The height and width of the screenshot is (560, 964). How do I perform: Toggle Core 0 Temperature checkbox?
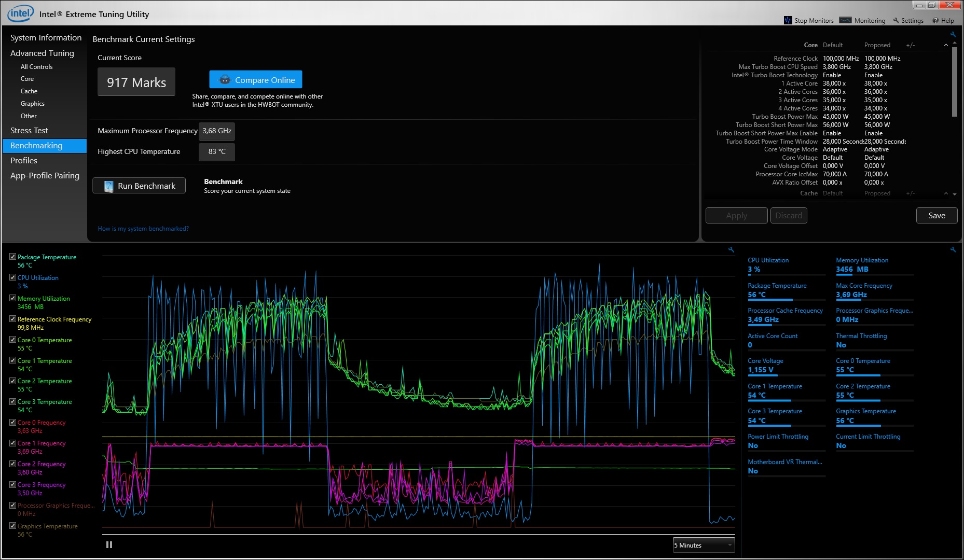pos(12,340)
